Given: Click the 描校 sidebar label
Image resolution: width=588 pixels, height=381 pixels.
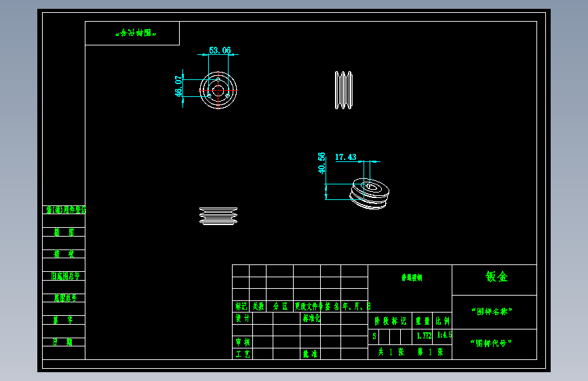Looking at the screenshot, I should (x=64, y=254).
